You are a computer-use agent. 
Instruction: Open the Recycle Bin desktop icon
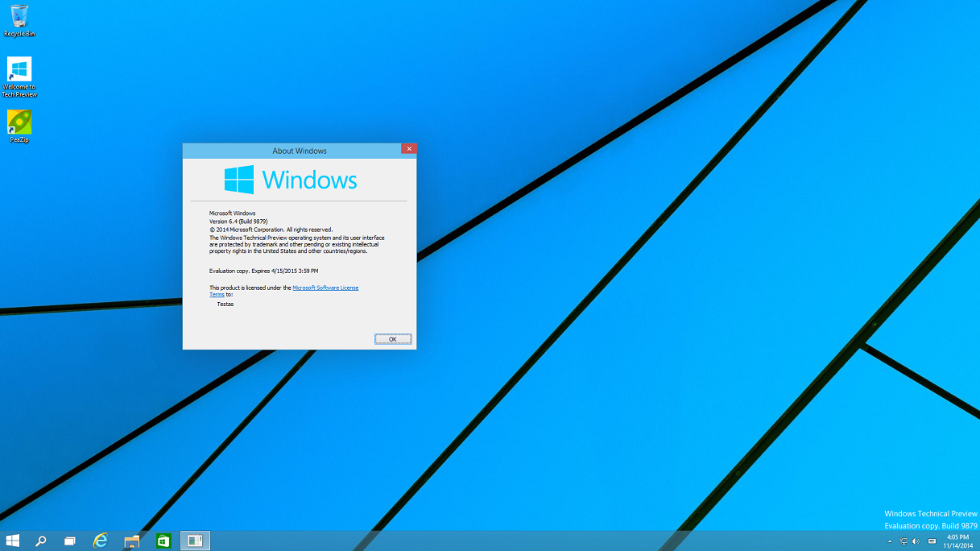point(19,18)
